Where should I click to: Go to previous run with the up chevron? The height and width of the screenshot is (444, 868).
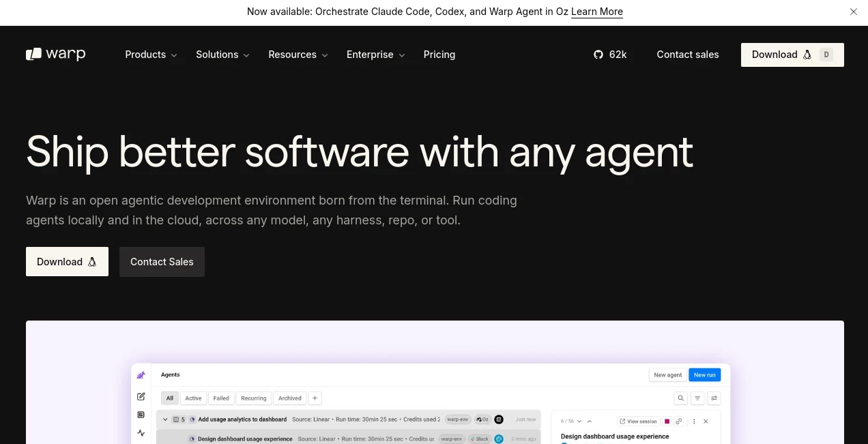[590, 421]
